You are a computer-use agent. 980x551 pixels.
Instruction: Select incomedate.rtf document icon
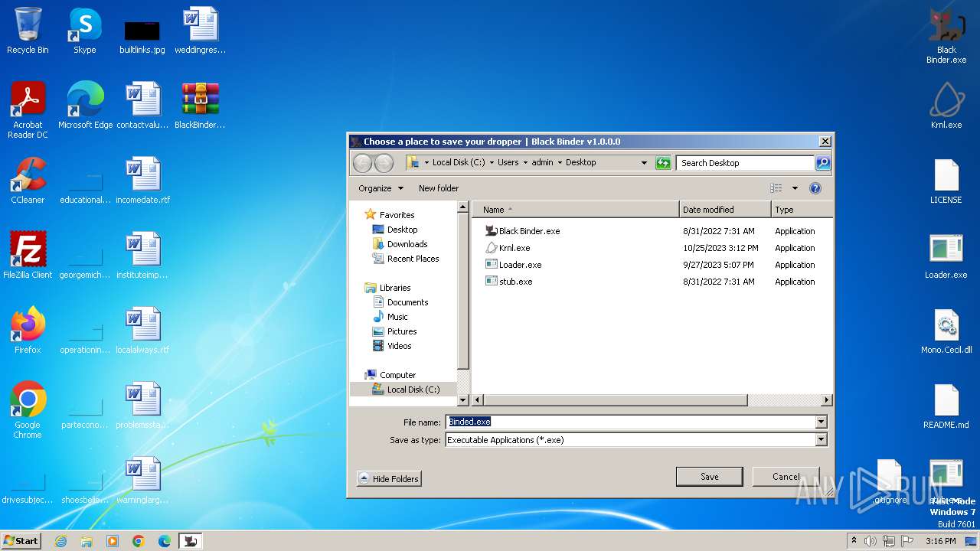(x=142, y=181)
